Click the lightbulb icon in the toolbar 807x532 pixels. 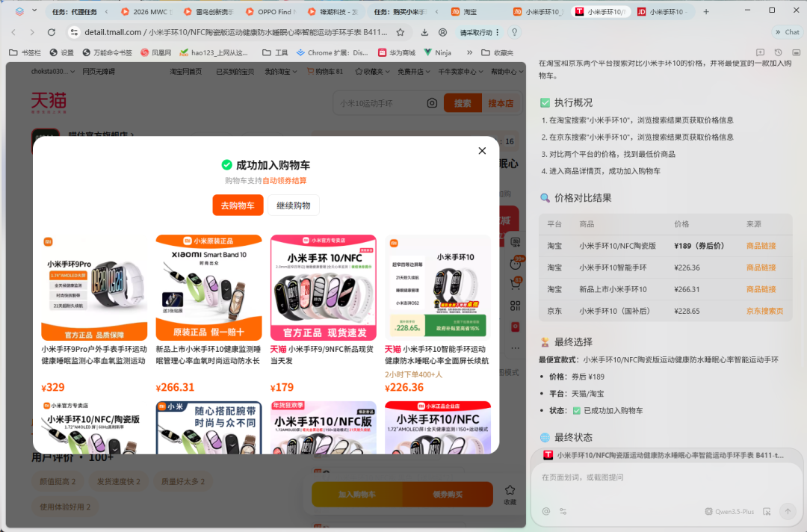click(514, 32)
